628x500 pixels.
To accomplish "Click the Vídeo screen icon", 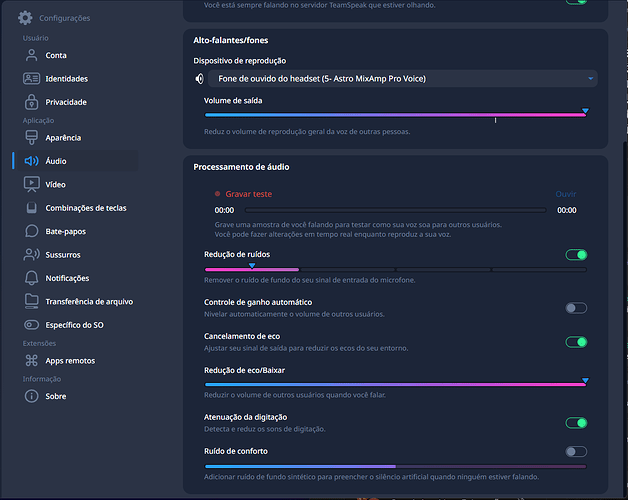I will [31, 184].
